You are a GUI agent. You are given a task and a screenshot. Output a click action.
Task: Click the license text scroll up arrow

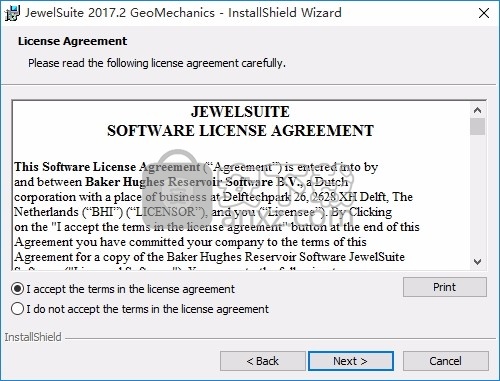click(477, 110)
